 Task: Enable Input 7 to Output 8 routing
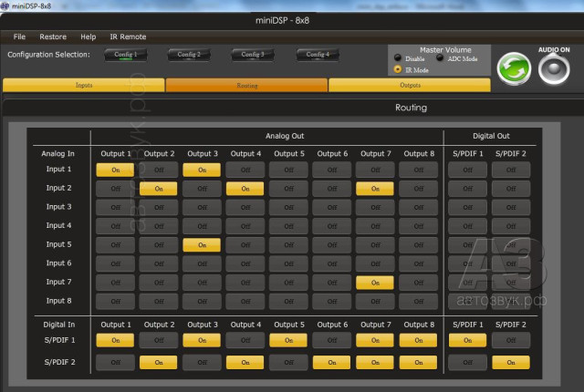coord(418,283)
